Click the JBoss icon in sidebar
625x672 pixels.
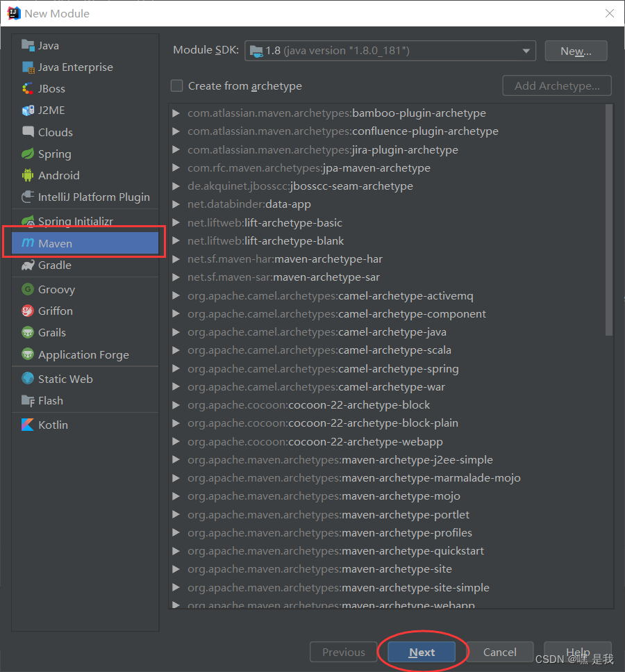pos(28,88)
